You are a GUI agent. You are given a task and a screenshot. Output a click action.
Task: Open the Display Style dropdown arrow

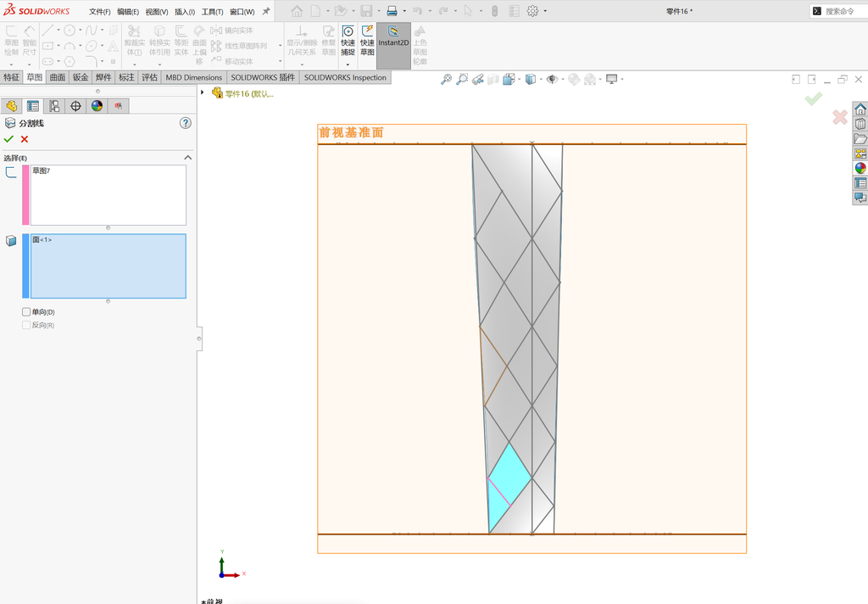point(541,79)
